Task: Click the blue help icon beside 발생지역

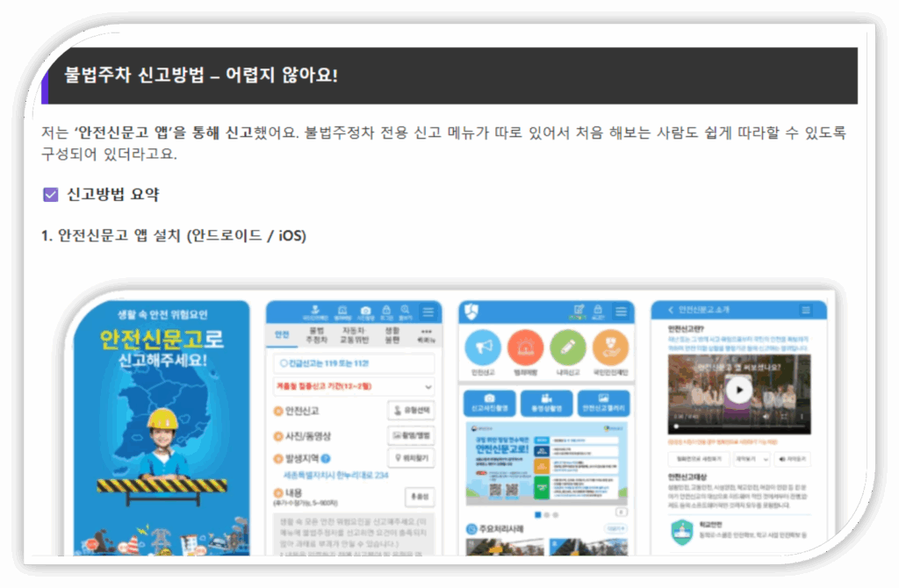Action: [x=326, y=458]
